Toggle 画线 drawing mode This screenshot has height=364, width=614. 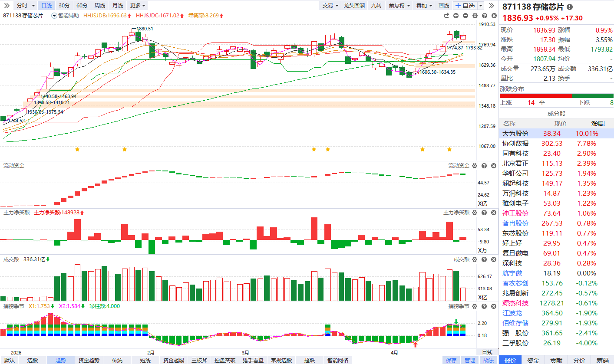(x=444, y=6)
